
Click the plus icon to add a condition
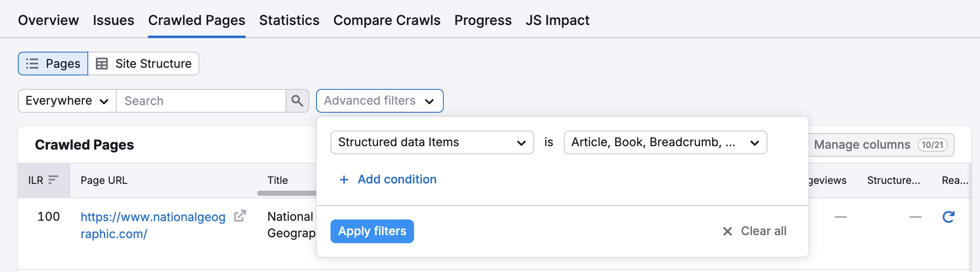[343, 180]
